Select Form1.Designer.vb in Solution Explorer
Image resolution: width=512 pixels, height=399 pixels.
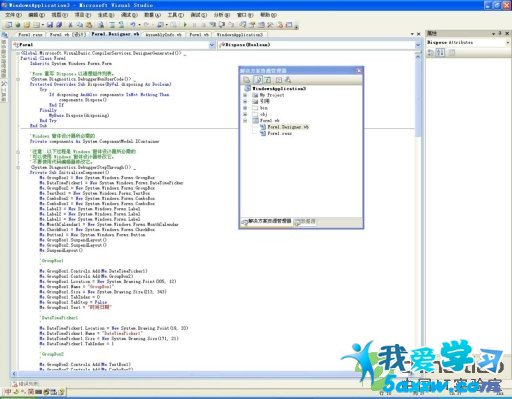[288, 127]
